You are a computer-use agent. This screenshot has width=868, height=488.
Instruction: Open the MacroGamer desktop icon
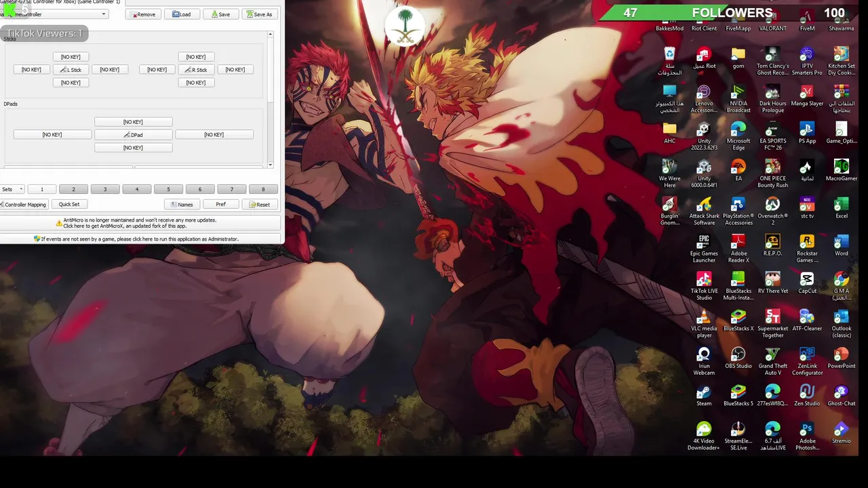click(x=842, y=170)
